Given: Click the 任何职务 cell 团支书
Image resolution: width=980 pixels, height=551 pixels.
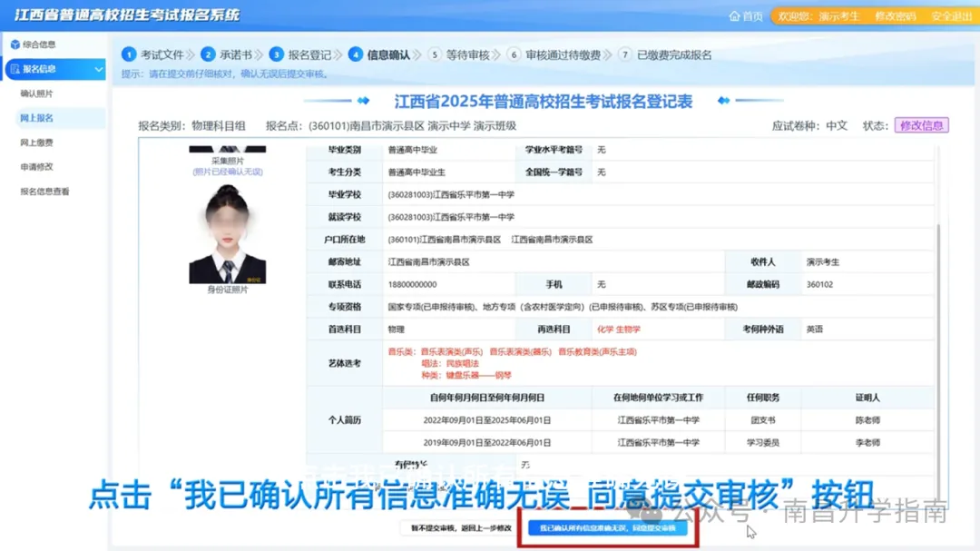Looking at the screenshot, I should [762, 420].
